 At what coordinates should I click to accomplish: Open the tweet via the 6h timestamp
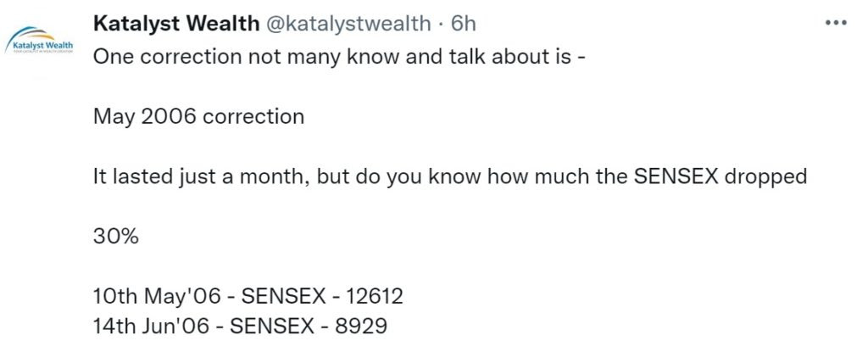pos(464,23)
